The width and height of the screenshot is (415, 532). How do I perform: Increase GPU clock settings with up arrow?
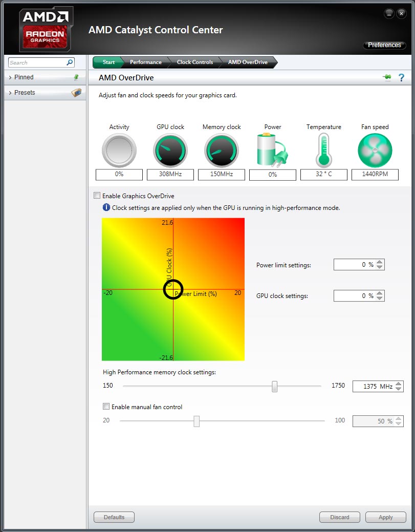tap(379, 293)
